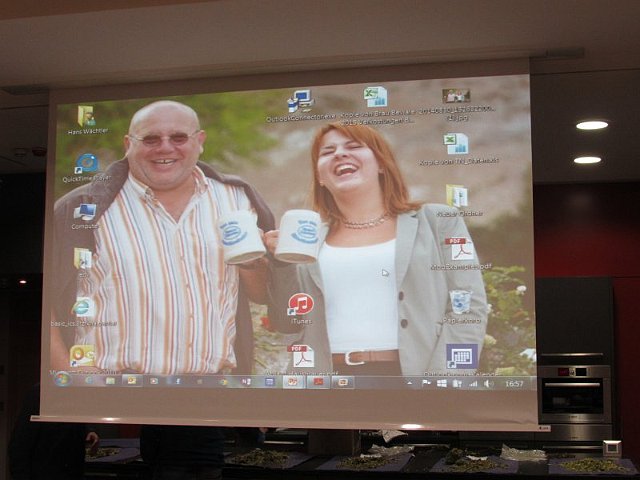
Task: Open the calendar app icon at bottom right
Action: point(460,356)
